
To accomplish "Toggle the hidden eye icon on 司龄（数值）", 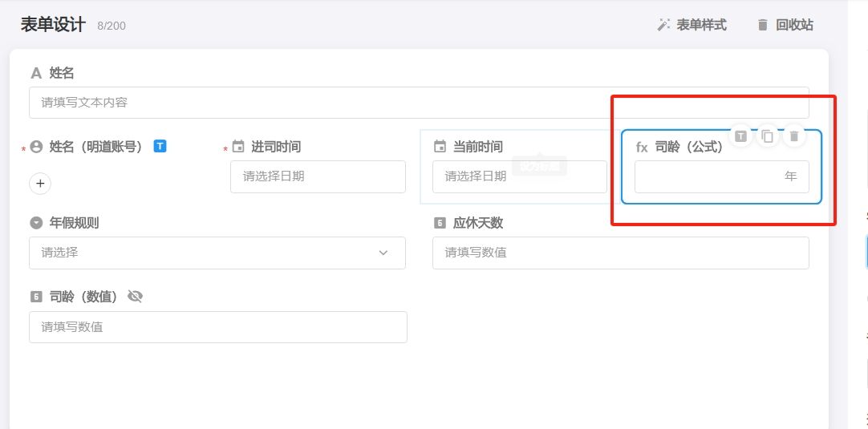I will click(135, 297).
